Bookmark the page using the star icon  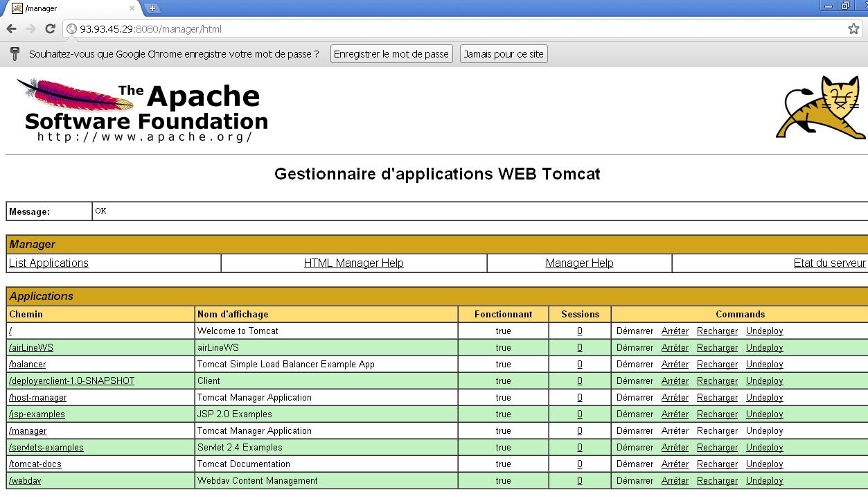(x=853, y=28)
